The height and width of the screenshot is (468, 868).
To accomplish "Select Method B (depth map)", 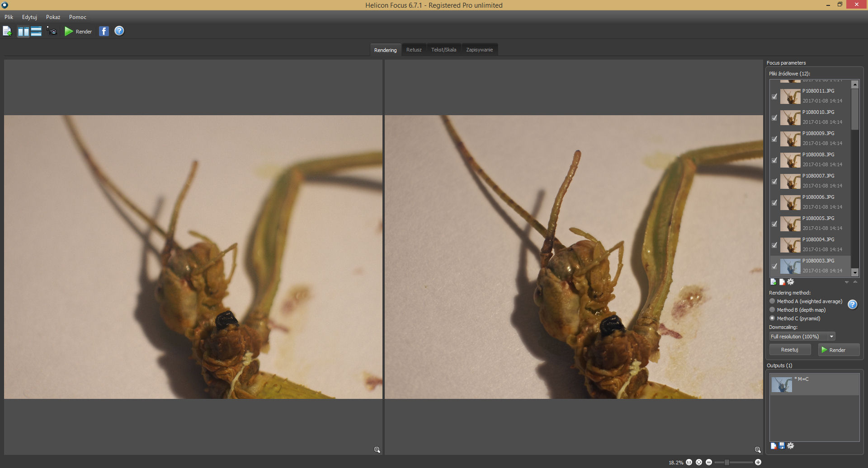I will click(772, 310).
